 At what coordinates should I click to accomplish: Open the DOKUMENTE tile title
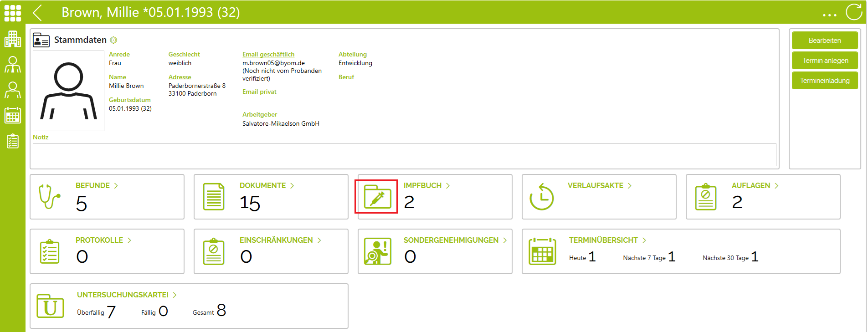[x=263, y=186]
